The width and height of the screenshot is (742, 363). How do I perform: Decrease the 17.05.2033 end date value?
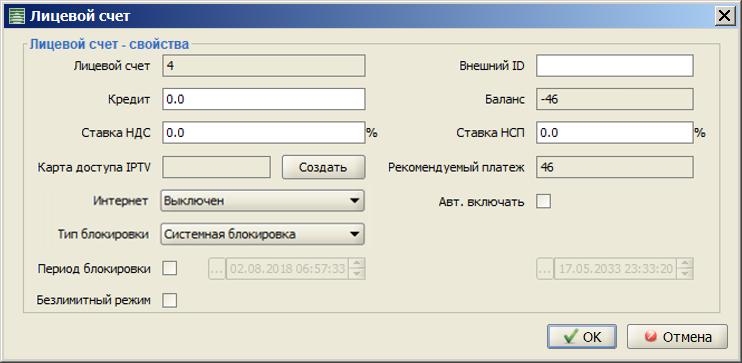tap(686, 274)
